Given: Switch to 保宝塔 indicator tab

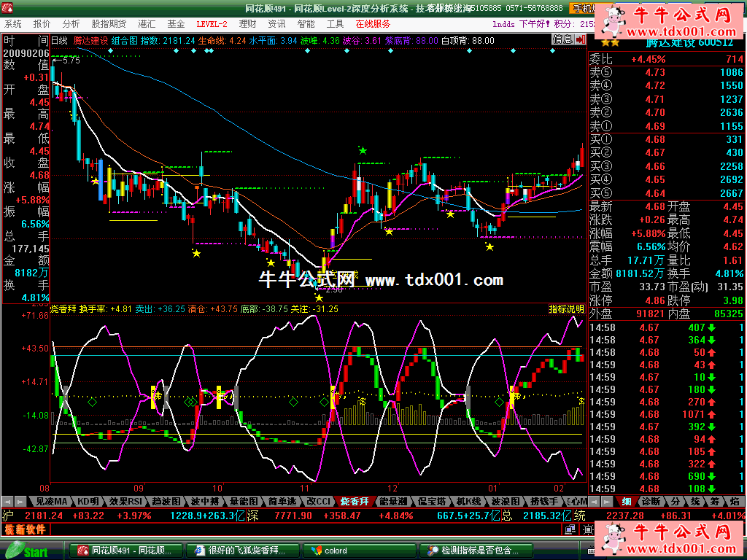Looking at the screenshot, I should [x=432, y=502].
